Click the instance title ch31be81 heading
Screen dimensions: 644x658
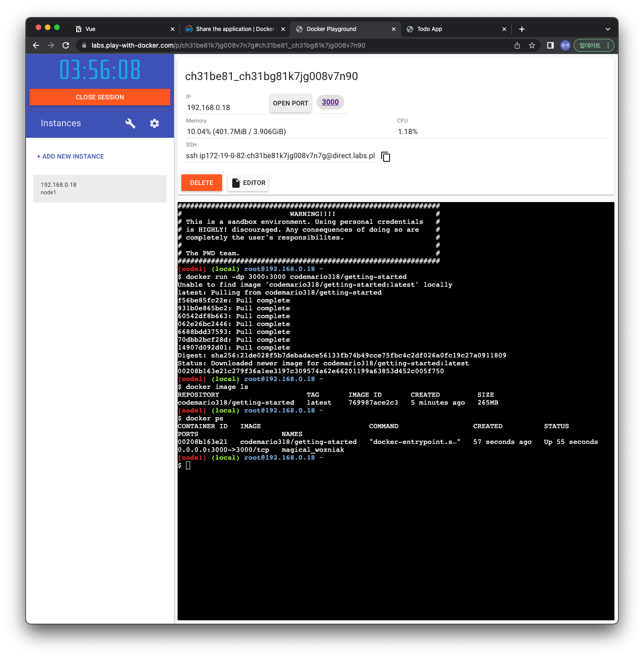point(272,76)
